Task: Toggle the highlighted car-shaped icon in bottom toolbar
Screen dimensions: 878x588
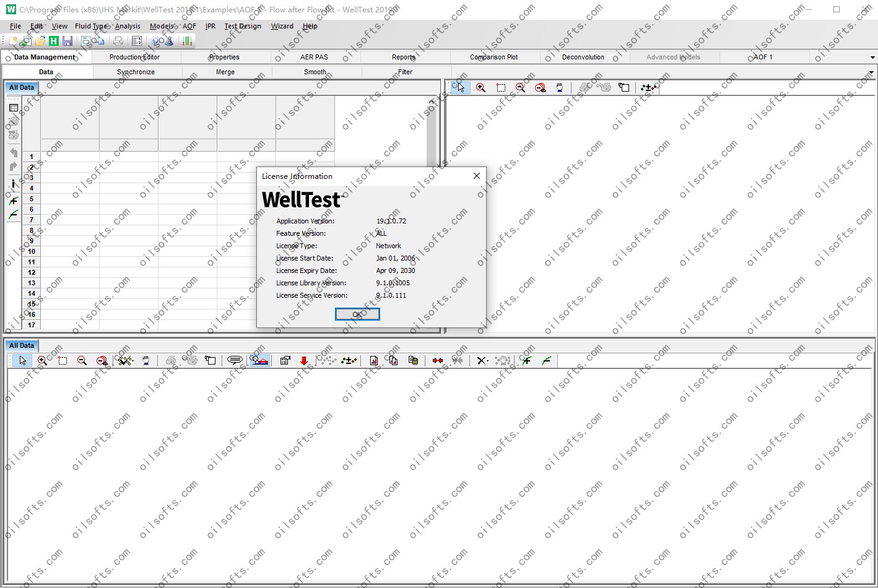Action: [x=260, y=360]
